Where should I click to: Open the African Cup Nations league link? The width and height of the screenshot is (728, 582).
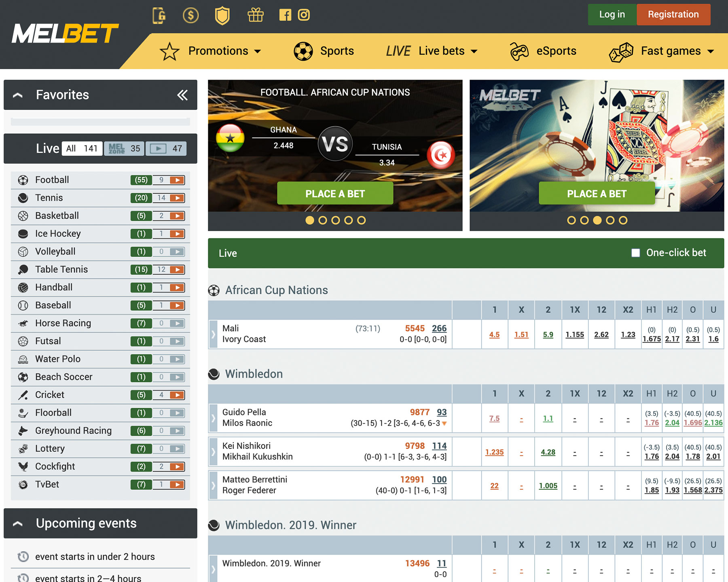[x=276, y=290]
